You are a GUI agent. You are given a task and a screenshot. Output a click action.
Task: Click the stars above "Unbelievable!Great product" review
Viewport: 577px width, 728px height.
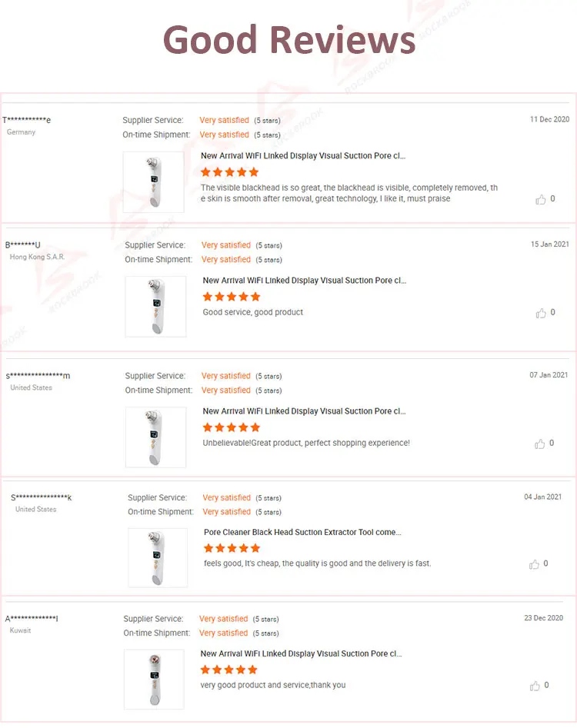(232, 427)
